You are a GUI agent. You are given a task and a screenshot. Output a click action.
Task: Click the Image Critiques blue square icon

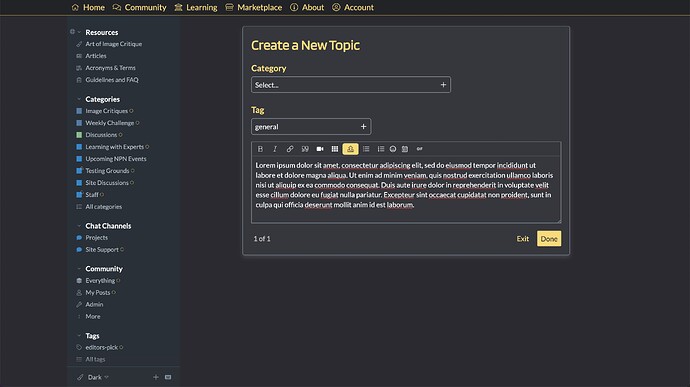tap(79, 111)
